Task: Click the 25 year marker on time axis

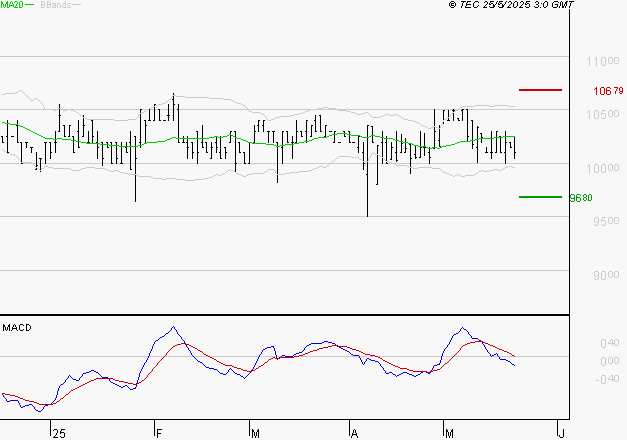Action: 59,433
